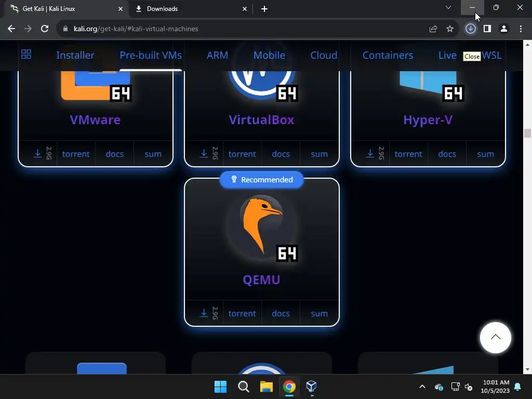
Task: Click the QEMU title
Action: [262, 280]
